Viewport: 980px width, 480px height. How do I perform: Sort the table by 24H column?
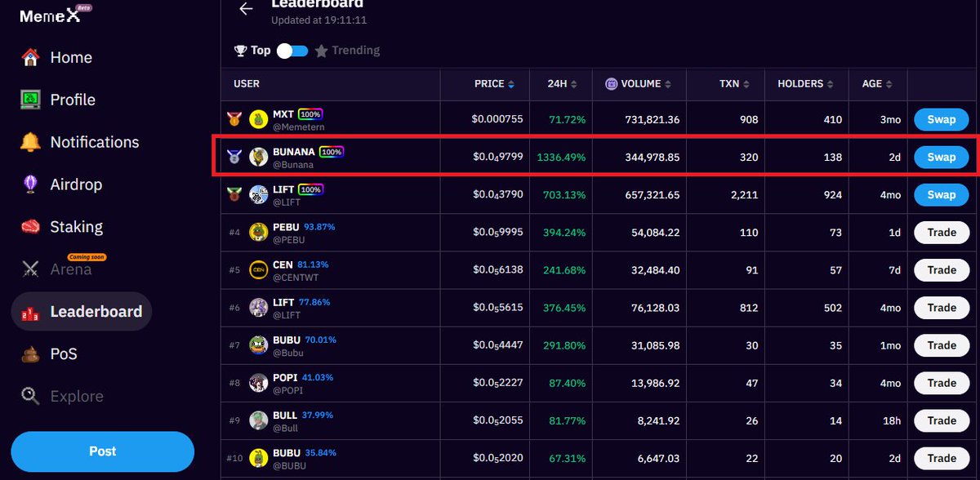click(x=563, y=84)
